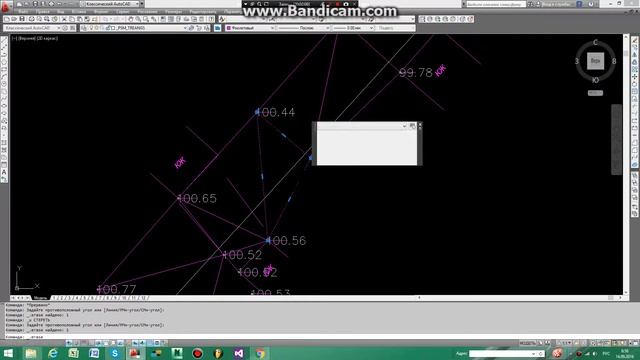Select the Rotate tool in Modify toolbar
The image size is (640, 360).
pyautogui.click(x=635, y=84)
